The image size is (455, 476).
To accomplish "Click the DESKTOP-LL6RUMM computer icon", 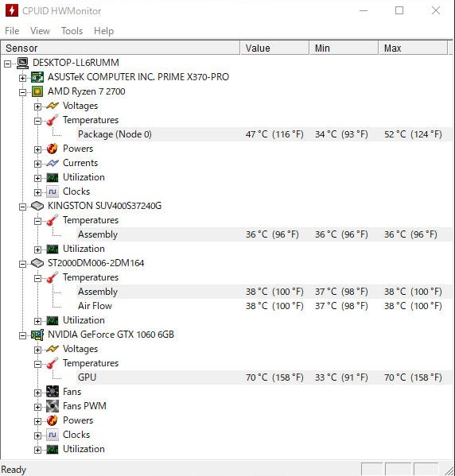I will pos(22,63).
